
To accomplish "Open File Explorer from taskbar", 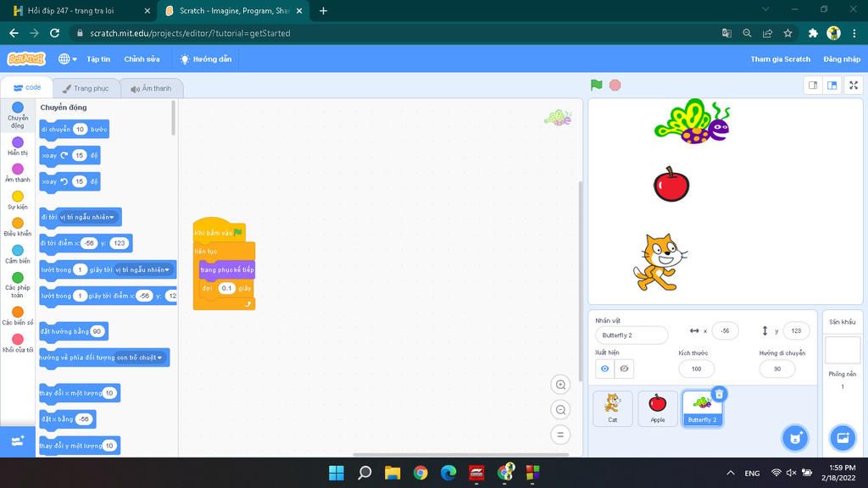I will tap(392, 473).
